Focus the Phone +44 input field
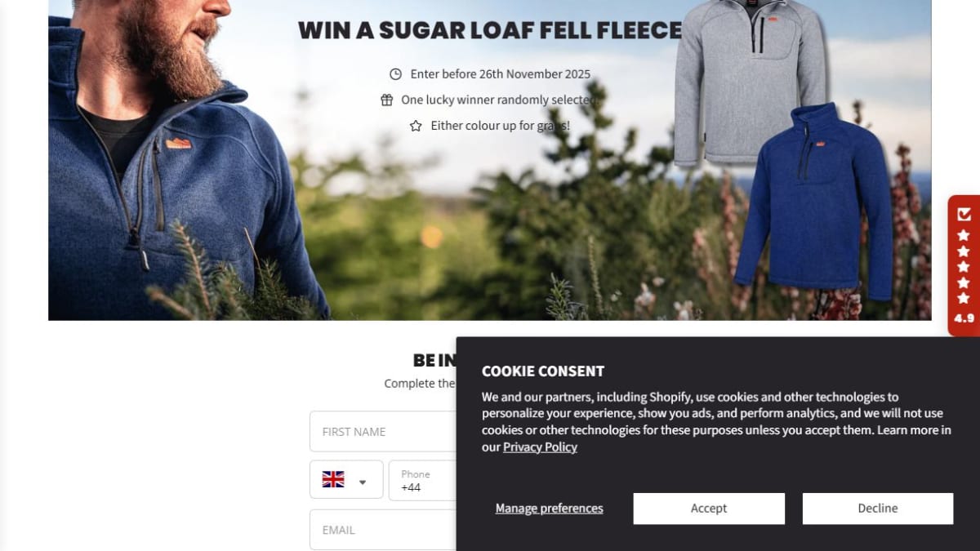The width and height of the screenshot is (980, 551). click(x=422, y=480)
